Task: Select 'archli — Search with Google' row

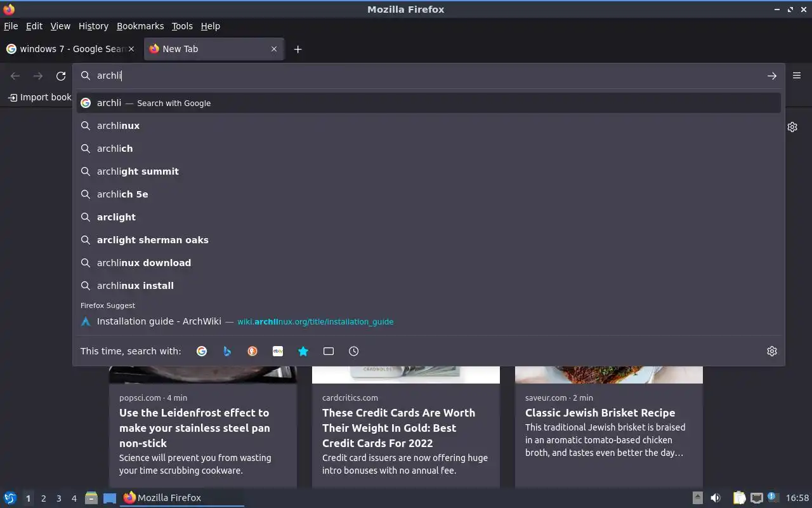Action: pyautogui.click(x=429, y=103)
